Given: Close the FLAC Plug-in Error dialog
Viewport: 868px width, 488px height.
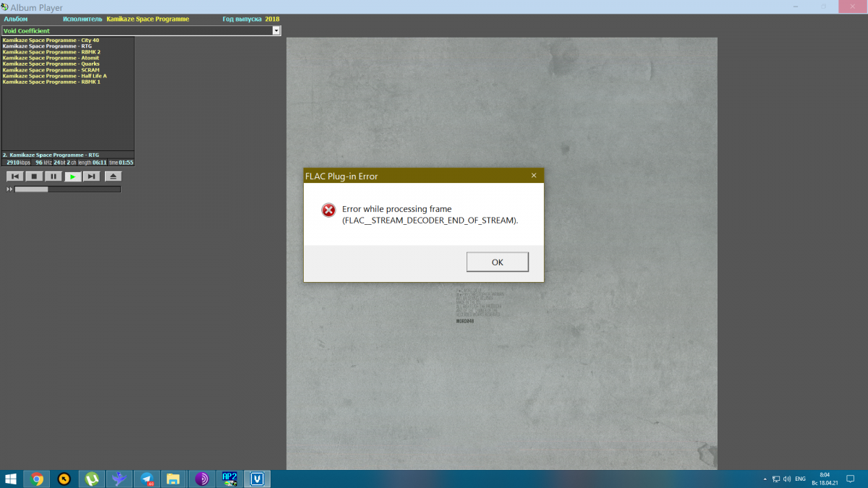Looking at the screenshot, I should tap(534, 176).
